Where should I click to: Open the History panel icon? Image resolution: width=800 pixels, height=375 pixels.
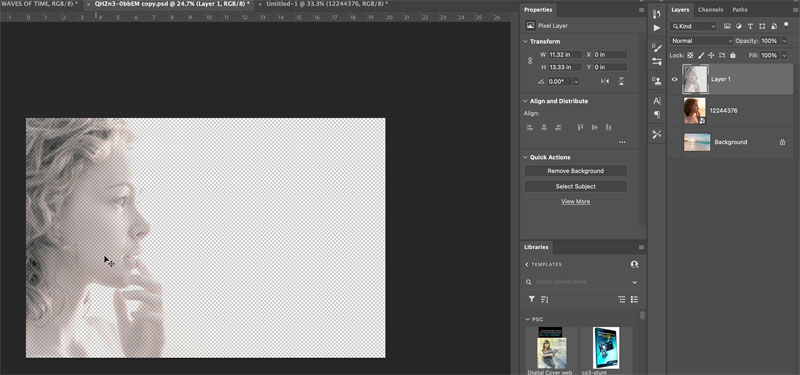(657, 14)
